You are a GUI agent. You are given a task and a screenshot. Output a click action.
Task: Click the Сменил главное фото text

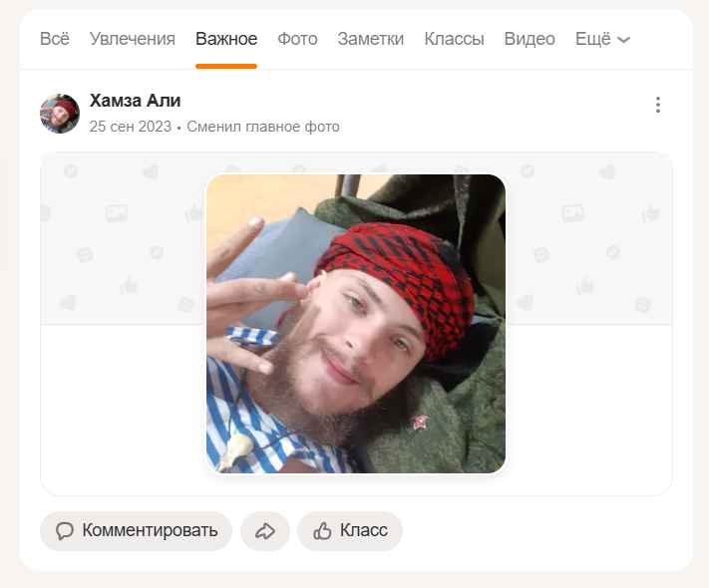click(263, 127)
